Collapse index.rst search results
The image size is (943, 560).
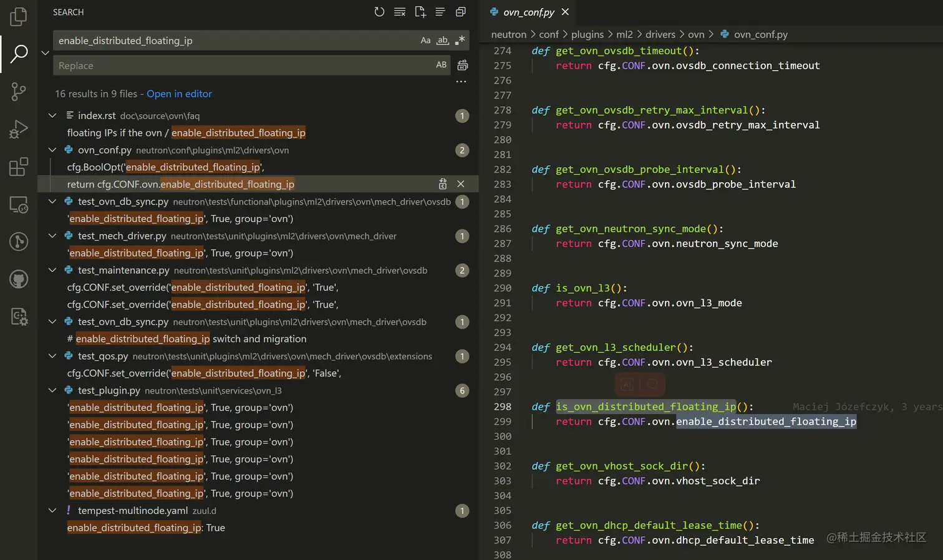pos(52,115)
